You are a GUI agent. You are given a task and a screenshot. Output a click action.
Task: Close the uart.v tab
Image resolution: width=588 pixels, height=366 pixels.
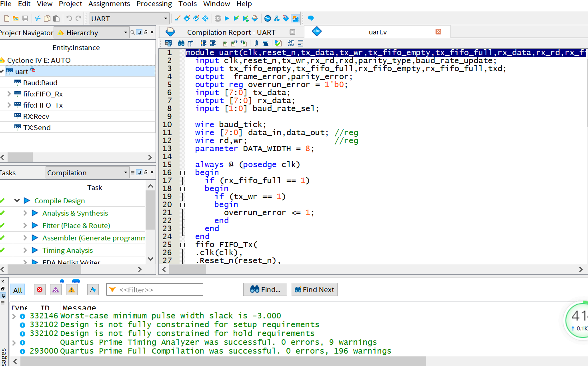tap(438, 32)
